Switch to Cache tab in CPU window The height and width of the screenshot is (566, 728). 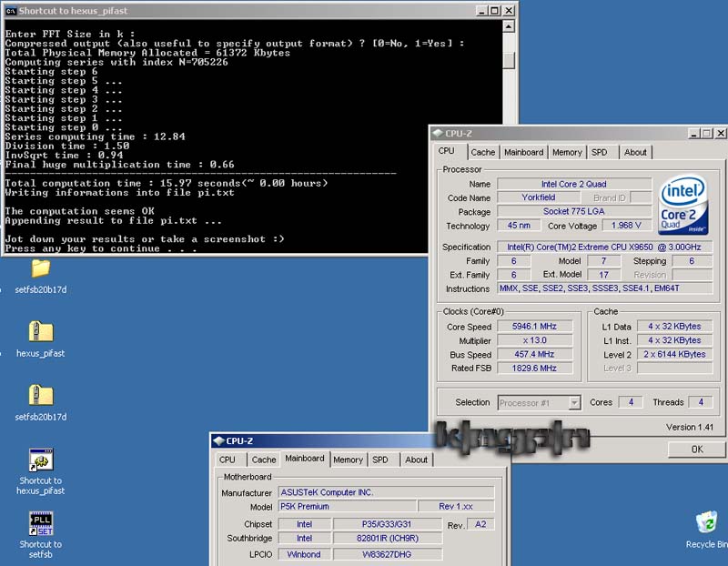pyautogui.click(x=483, y=152)
